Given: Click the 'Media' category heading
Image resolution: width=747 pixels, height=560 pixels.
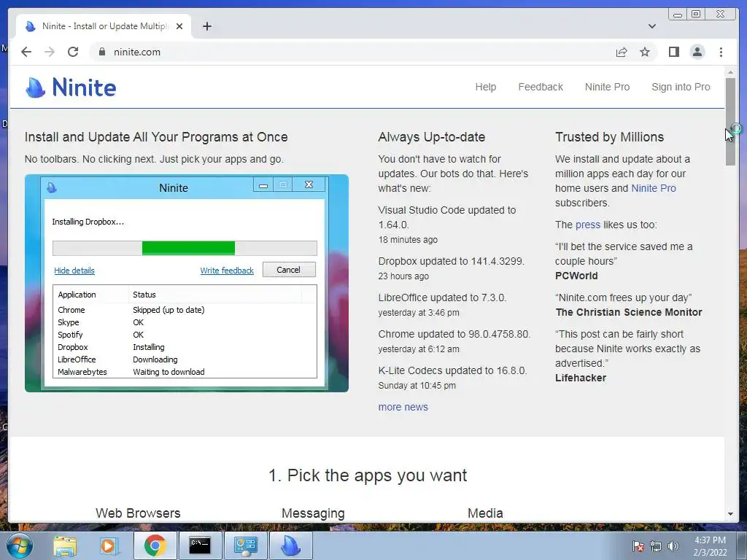Looking at the screenshot, I should (485, 513).
